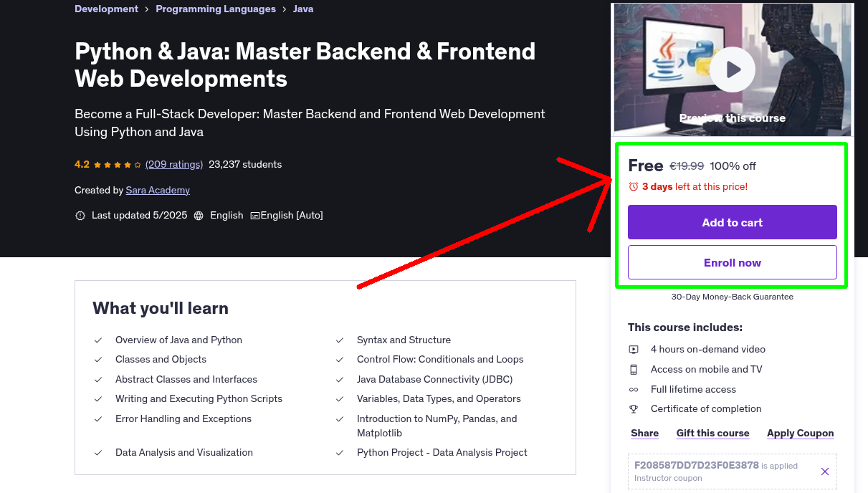
Task: Share this course
Action: 645,434
